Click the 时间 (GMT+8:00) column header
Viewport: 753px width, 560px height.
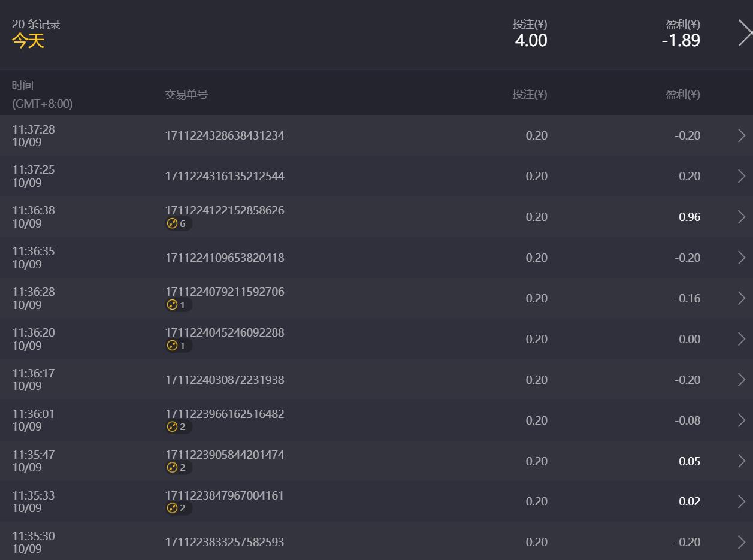(x=42, y=95)
